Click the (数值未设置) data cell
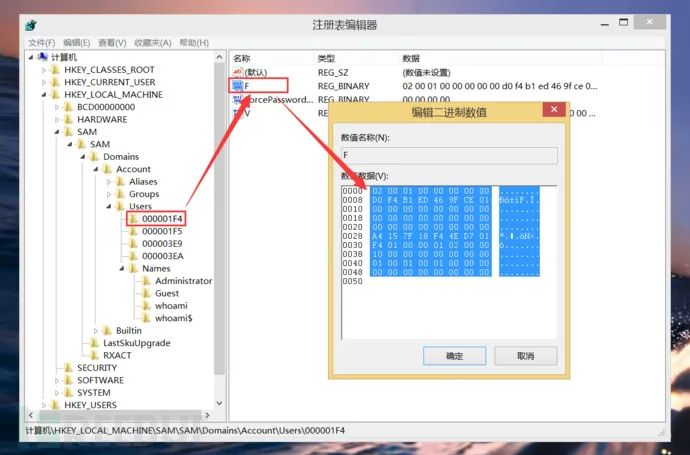Image resolution: width=690 pixels, height=455 pixels. tap(426, 72)
